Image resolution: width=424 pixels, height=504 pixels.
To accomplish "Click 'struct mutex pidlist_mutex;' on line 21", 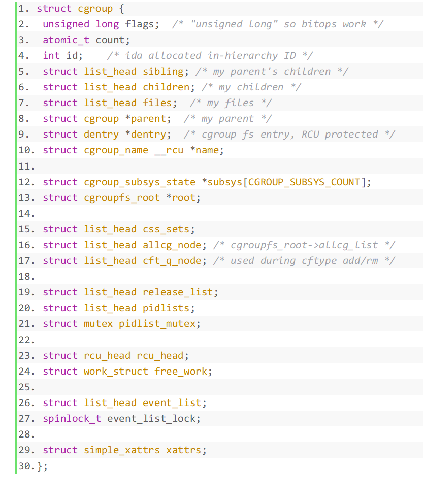I will [x=121, y=324].
